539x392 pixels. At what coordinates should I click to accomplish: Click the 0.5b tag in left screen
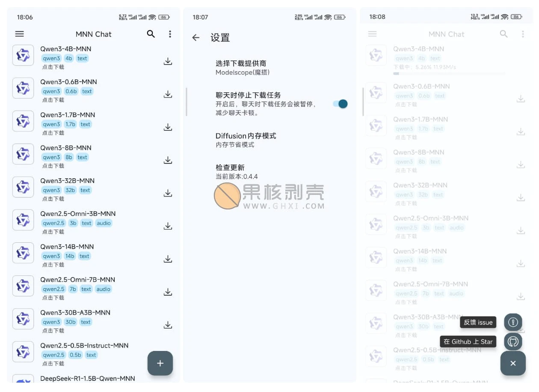tap(75, 355)
